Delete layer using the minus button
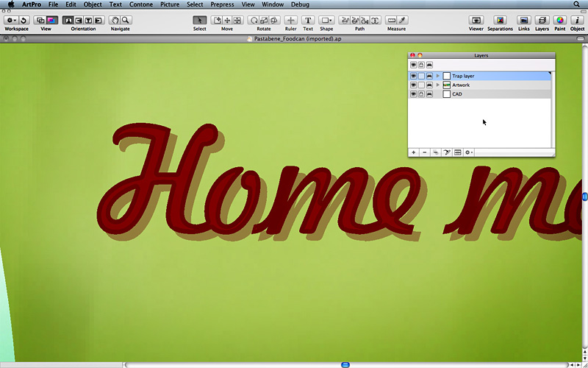 (x=424, y=152)
